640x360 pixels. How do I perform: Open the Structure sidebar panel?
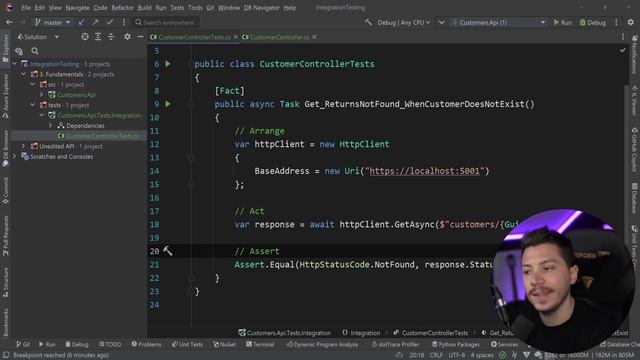coord(5,282)
